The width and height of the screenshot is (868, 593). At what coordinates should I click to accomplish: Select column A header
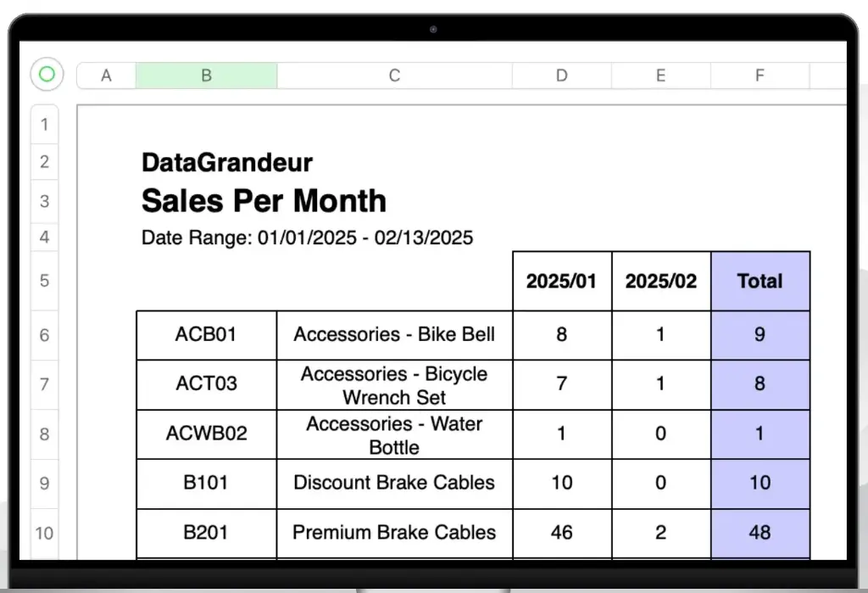click(x=105, y=75)
